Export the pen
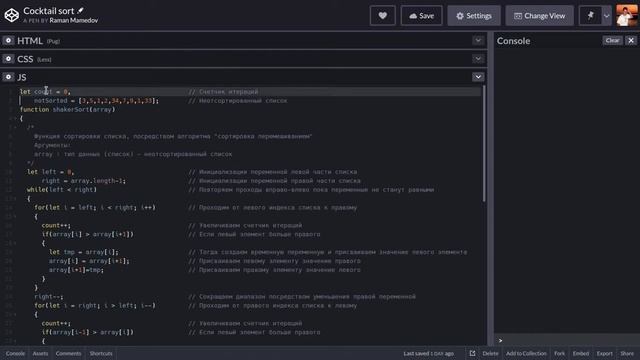This screenshot has width=640, height=360. pyautogui.click(x=604, y=353)
